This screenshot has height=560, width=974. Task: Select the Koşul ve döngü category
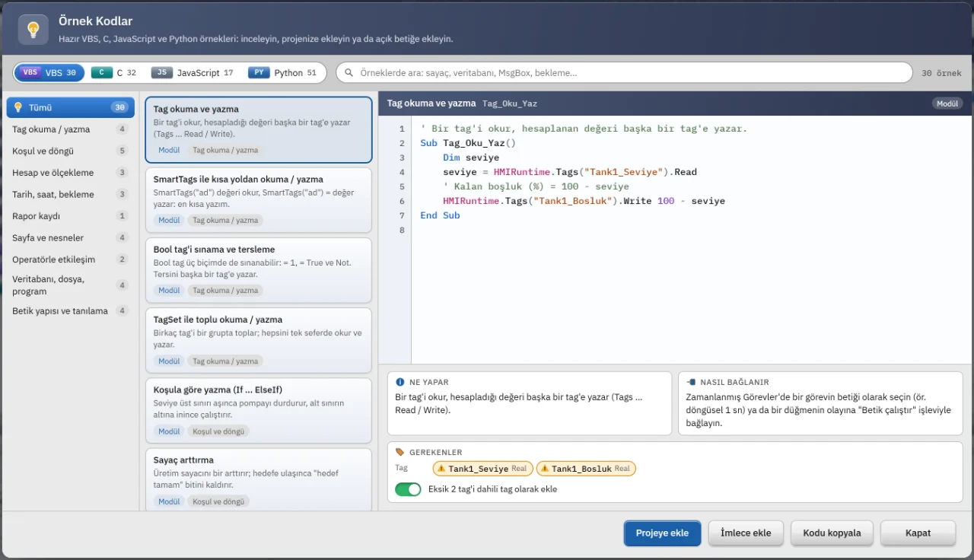tap(71, 151)
